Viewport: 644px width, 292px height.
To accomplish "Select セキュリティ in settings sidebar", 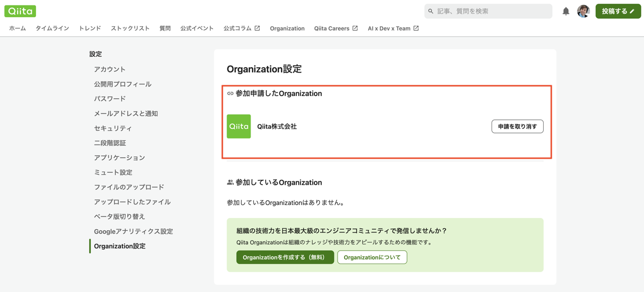I will tap(113, 128).
